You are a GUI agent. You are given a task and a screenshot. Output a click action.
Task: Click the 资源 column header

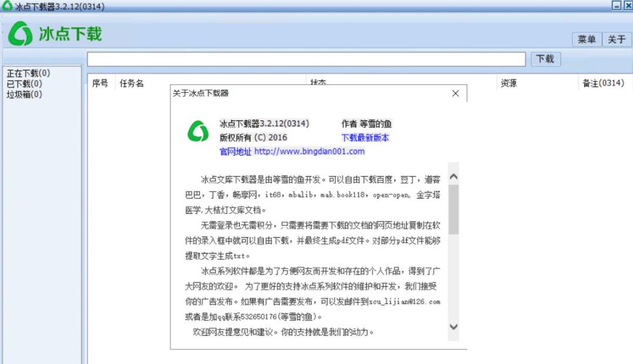tap(508, 83)
